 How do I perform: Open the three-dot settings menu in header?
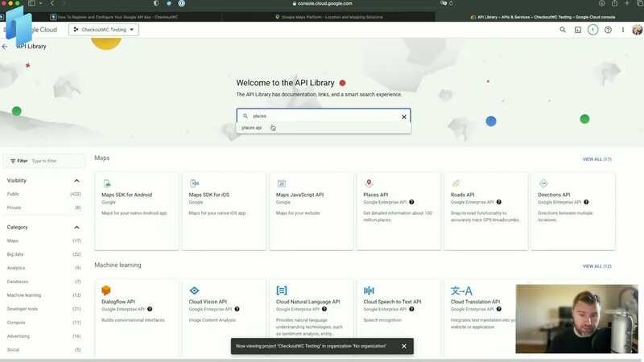pos(622,30)
